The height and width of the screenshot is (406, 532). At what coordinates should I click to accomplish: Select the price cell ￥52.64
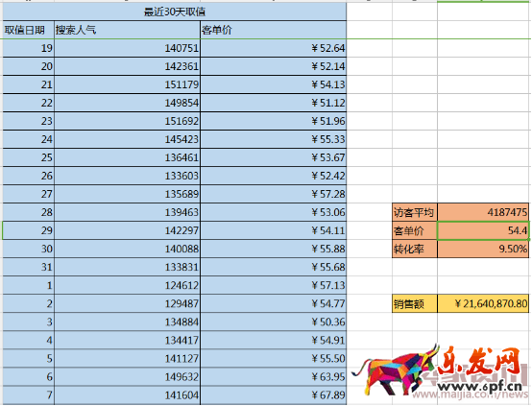[274, 48]
